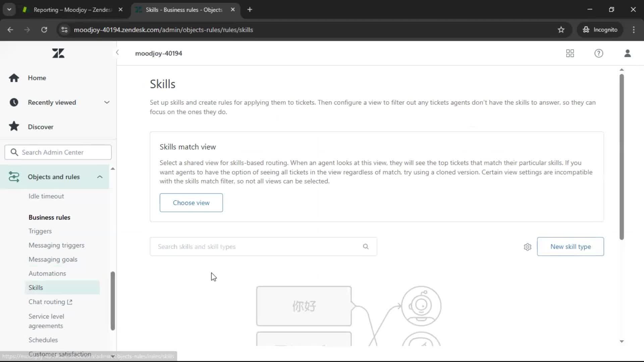Focus the Search Admin Center field
Image resolution: width=644 pixels, height=362 pixels.
coord(58,152)
